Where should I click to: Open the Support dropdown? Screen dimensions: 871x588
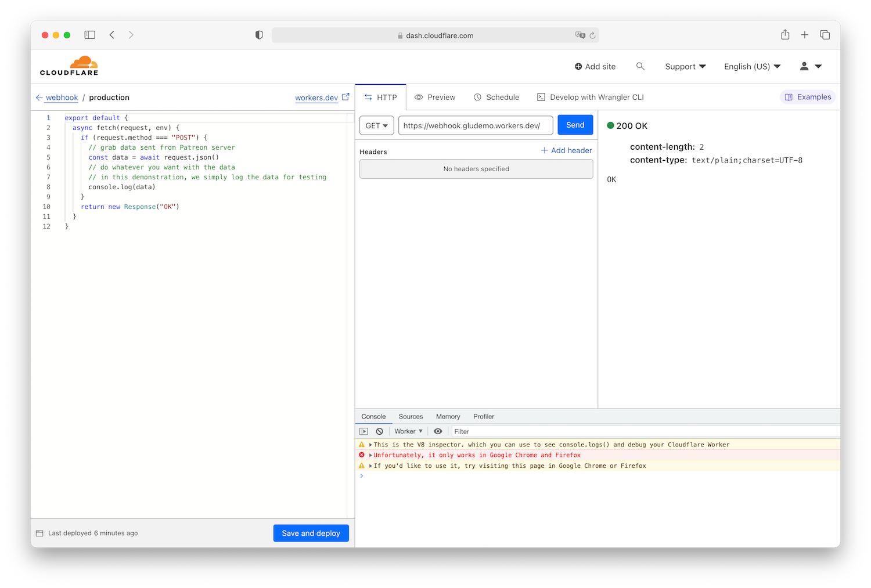point(685,66)
